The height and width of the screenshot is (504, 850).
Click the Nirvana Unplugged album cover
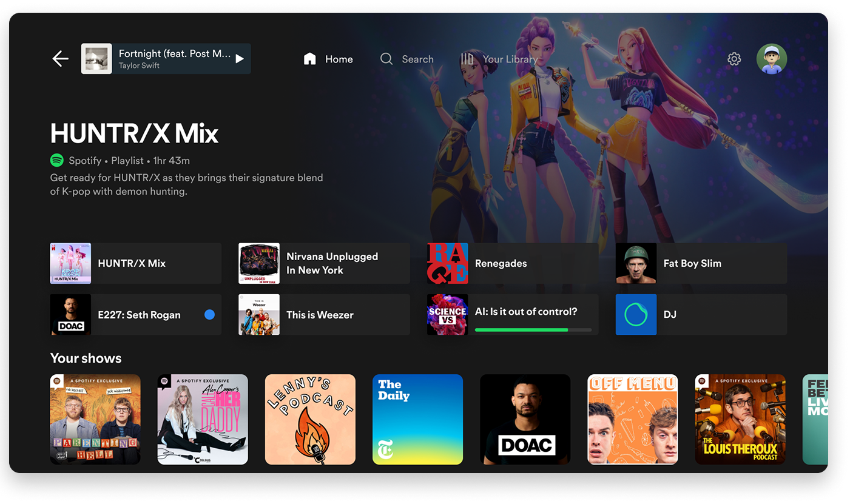coord(259,264)
